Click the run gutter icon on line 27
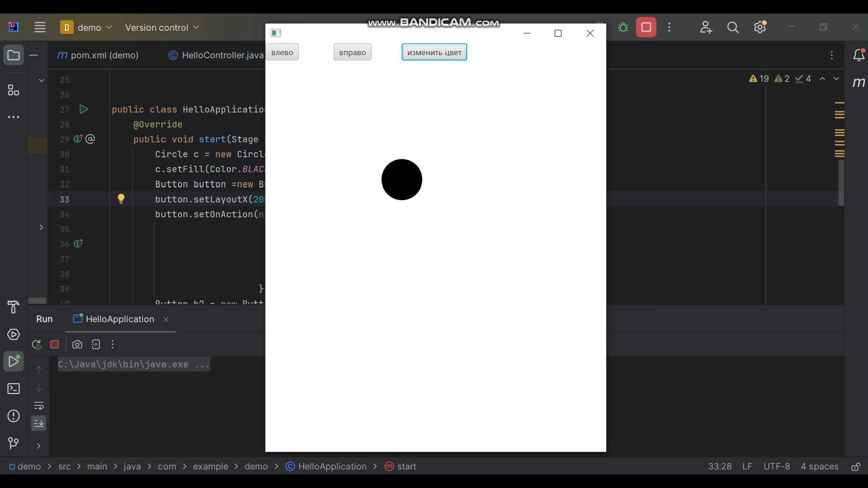The height and width of the screenshot is (488, 868). tap(84, 109)
